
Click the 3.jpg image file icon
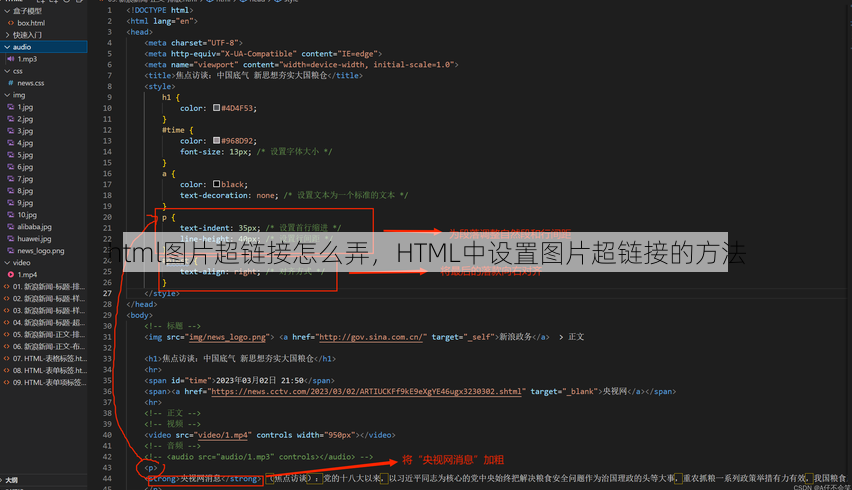point(10,131)
